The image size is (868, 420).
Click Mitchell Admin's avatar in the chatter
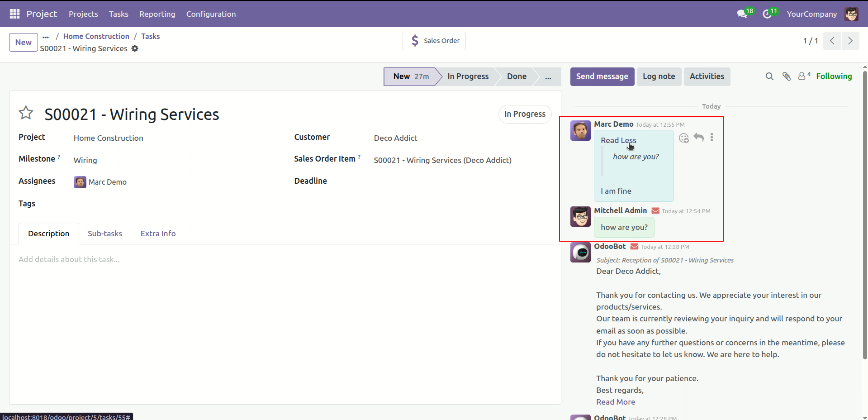pos(580,217)
